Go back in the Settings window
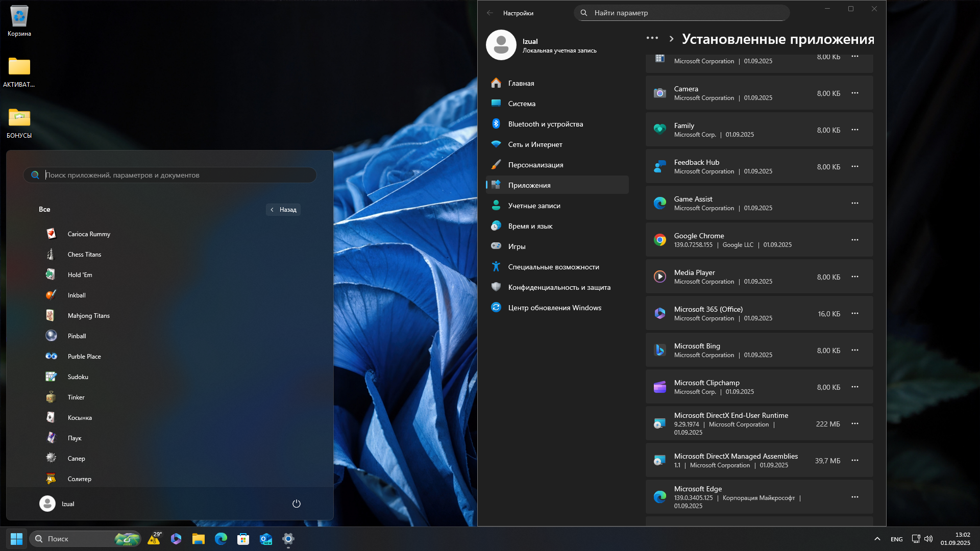This screenshot has height=551, width=980. [490, 13]
